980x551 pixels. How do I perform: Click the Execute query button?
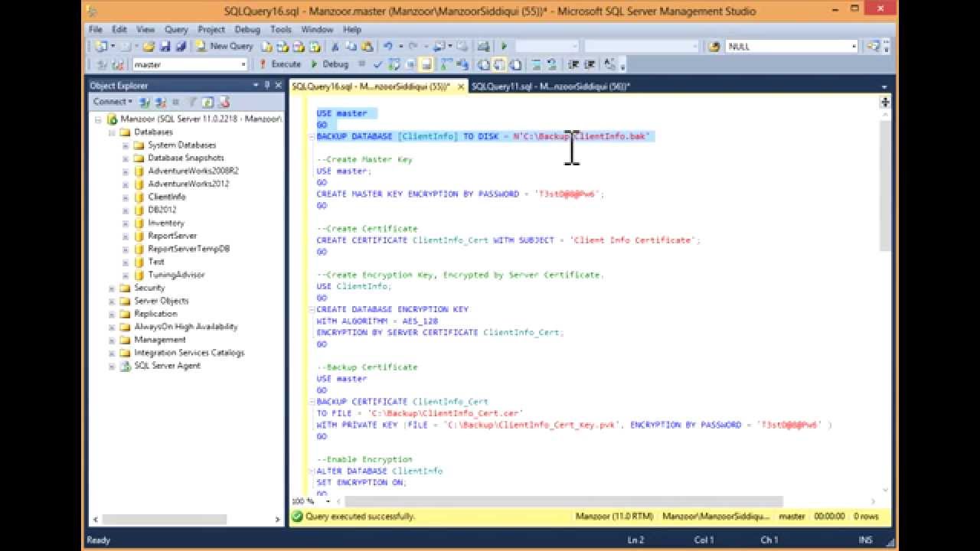point(279,64)
